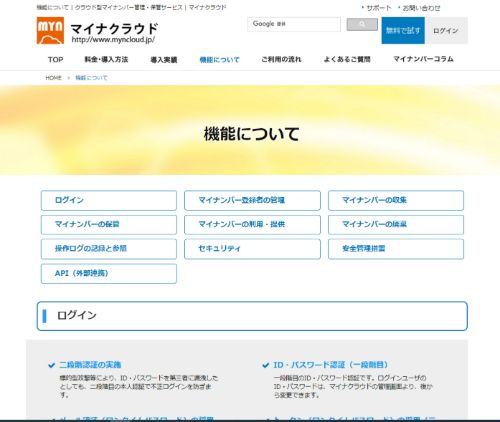Select 機能について in the navigation bar
Image resolution: width=500 pixels, height=422 pixels.
click(219, 60)
